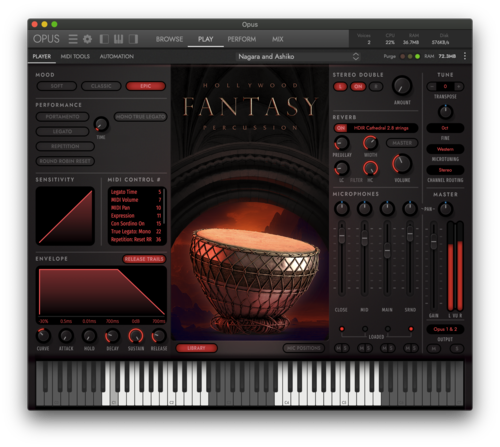Select Stereo Double left L button

340,87
